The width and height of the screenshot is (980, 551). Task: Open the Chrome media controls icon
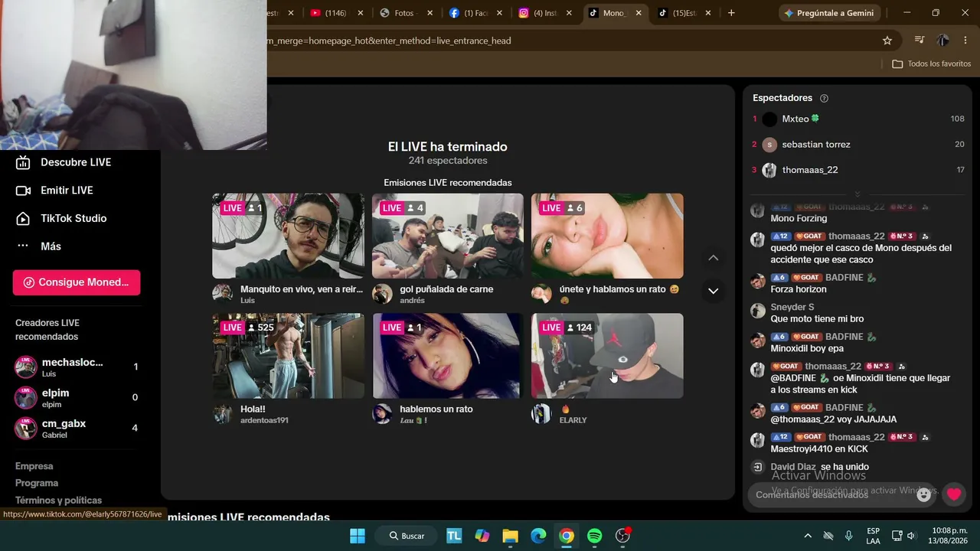pos(920,41)
